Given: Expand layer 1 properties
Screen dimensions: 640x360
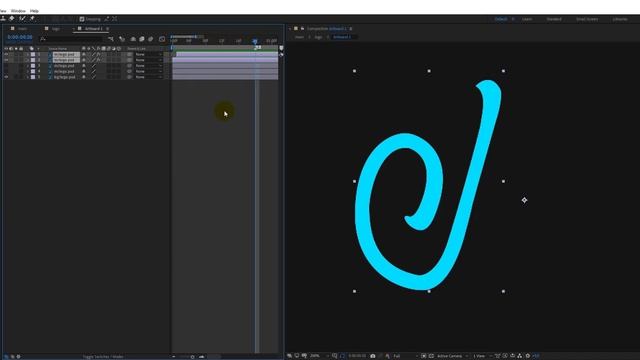Looking at the screenshot, I should tap(28, 54).
